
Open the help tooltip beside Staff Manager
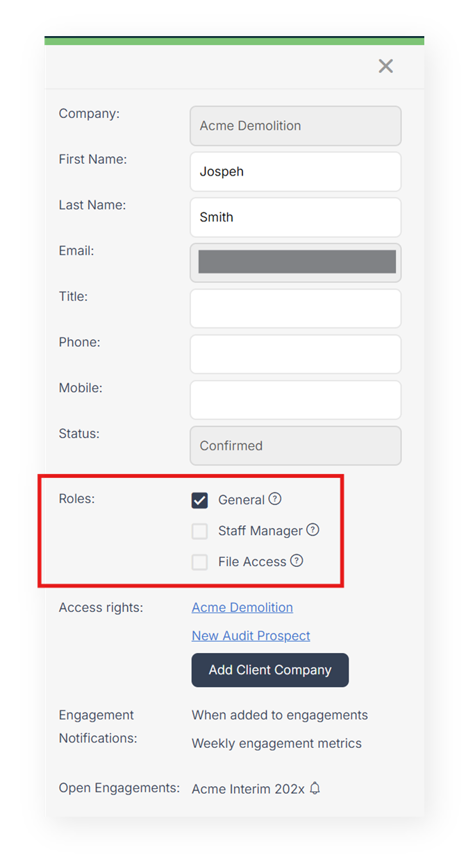pyautogui.click(x=313, y=529)
